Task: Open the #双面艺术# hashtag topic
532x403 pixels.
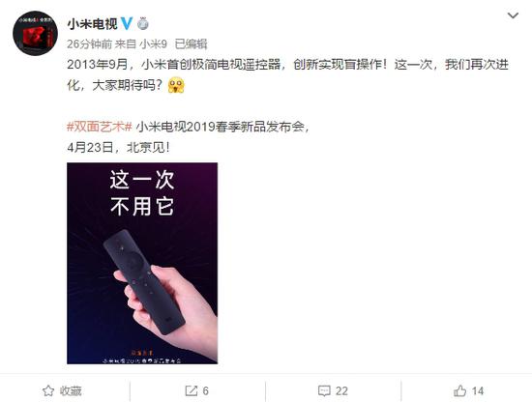Action: point(100,127)
